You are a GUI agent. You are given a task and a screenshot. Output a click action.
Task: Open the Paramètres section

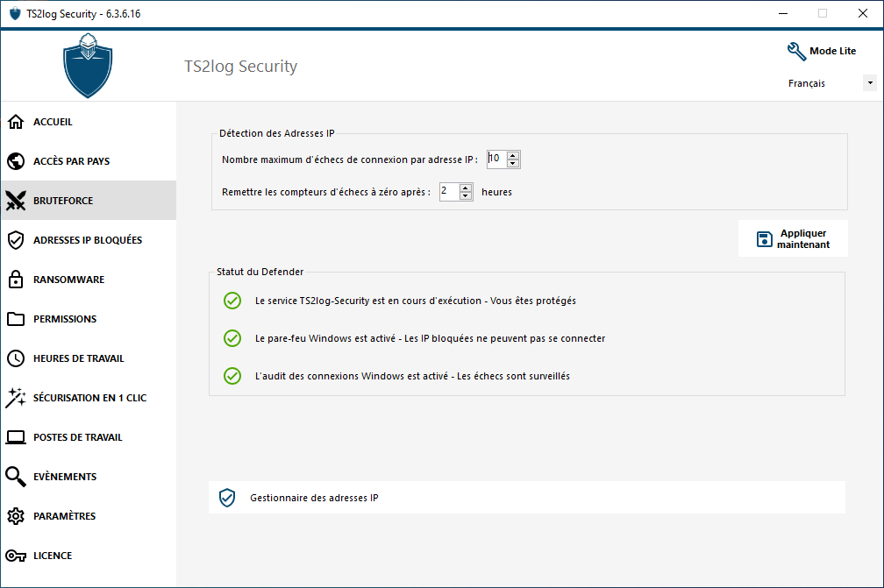89,516
